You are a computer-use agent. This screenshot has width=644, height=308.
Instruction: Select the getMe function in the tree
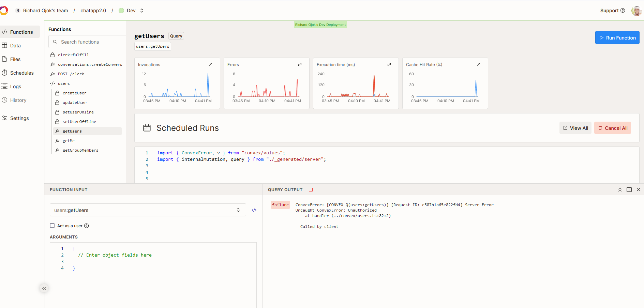point(69,141)
